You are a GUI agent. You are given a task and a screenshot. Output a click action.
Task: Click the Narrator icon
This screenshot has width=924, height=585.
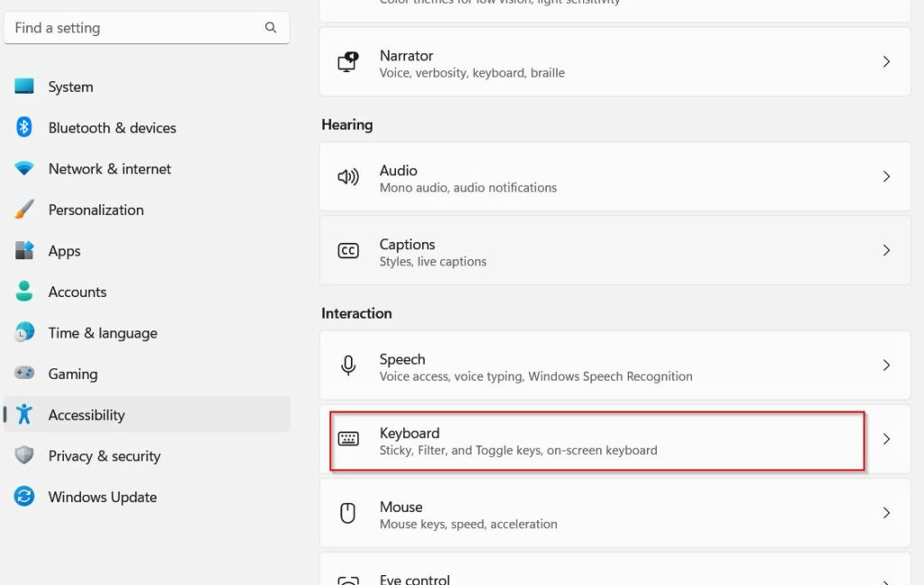pyautogui.click(x=348, y=62)
